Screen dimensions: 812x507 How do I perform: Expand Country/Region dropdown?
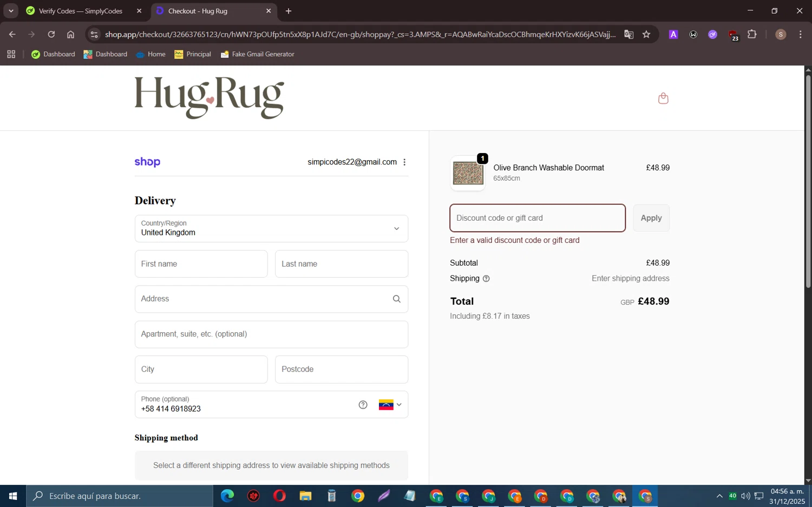click(271, 228)
